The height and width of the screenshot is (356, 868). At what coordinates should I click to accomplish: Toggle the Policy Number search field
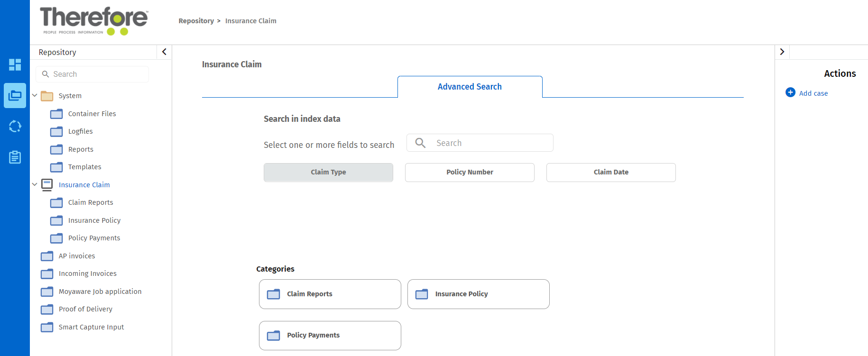pyautogui.click(x=470, y=172)
